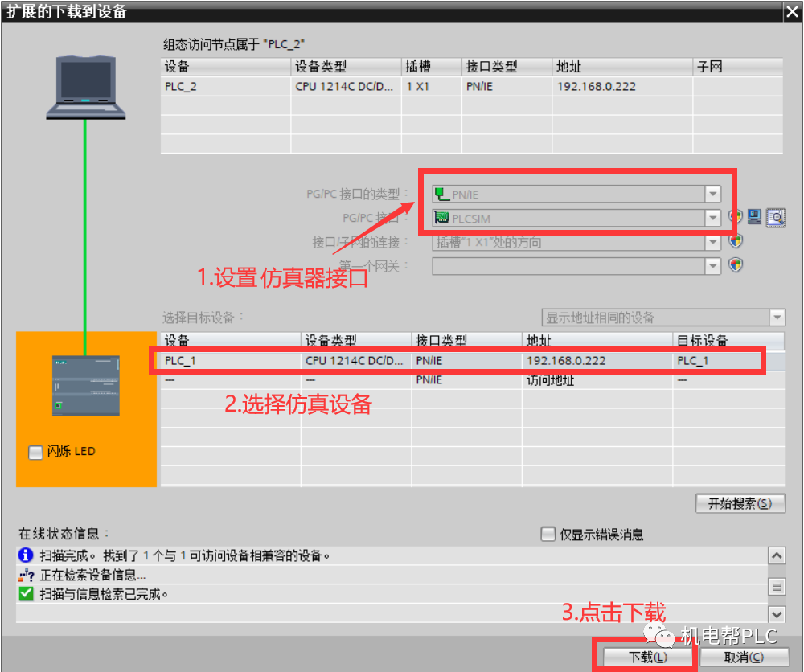Viewport: 804px width, 672px height.
Task: Click the laptop PG/PC device image
Action: (86, 87)
